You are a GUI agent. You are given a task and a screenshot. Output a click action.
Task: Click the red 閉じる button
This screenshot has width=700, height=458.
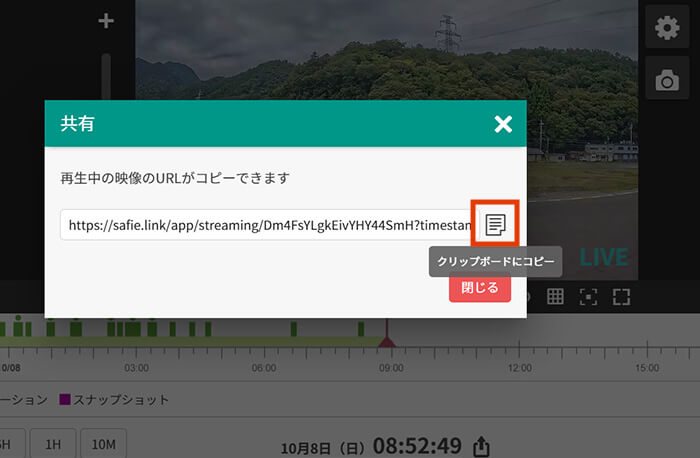click(x=479, y=286)
